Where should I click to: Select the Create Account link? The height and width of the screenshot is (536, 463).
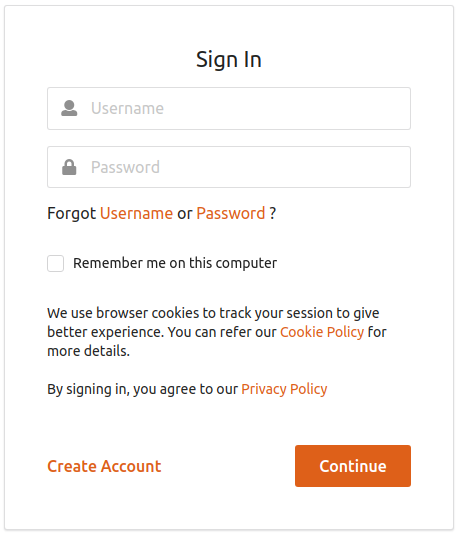[x=104, y=466]
